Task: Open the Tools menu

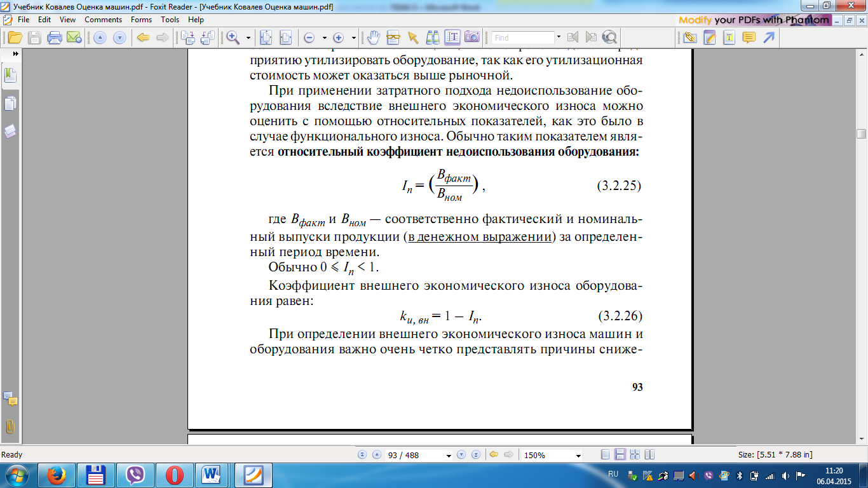Action: (x=170, y=20)
